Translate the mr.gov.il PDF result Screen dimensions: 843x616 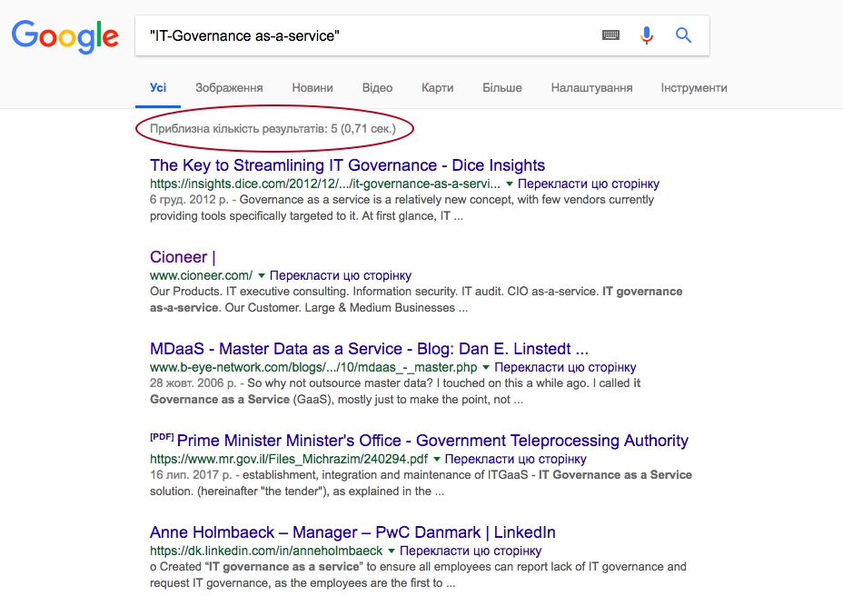[516, 460]
